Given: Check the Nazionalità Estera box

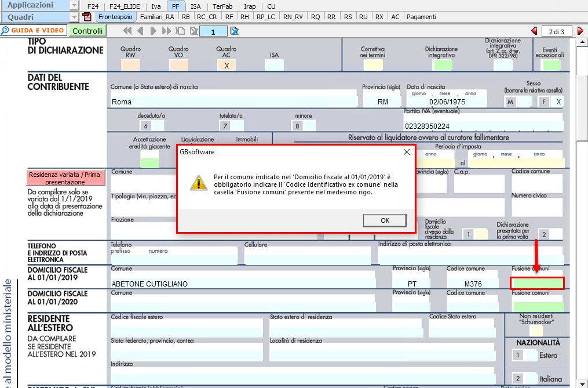Looking at the screenshot, I should click(531, 356).
